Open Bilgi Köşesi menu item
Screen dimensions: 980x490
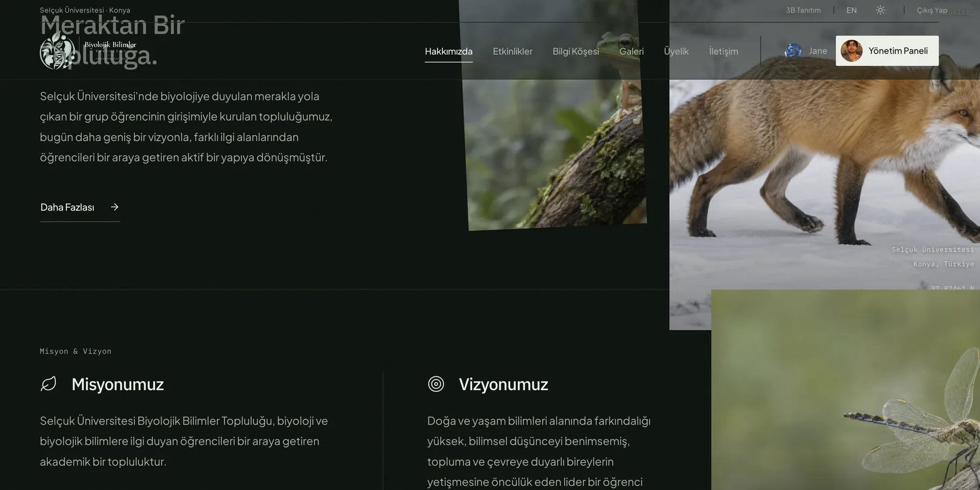click(576, 52)
